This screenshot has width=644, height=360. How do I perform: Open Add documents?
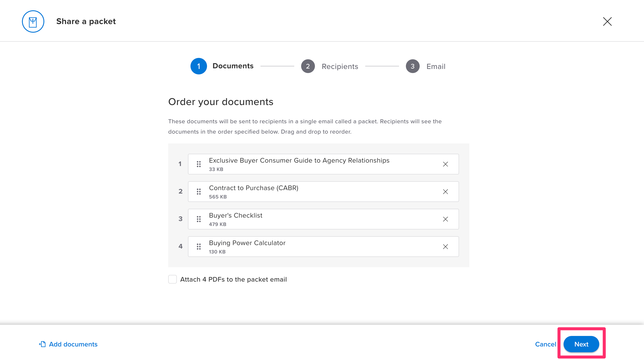73,344
